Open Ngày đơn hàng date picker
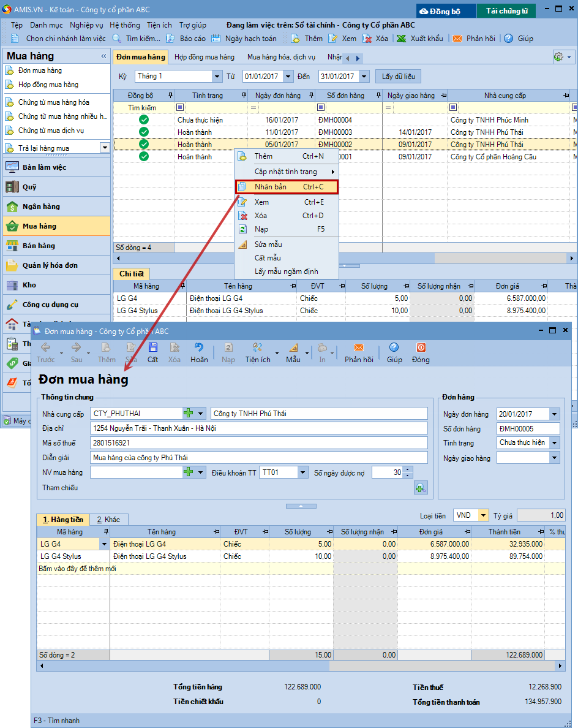578x728 pixels. pos(554,414)
